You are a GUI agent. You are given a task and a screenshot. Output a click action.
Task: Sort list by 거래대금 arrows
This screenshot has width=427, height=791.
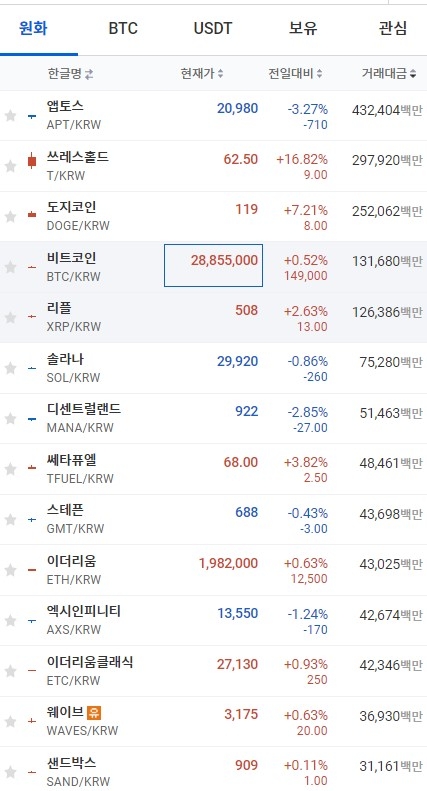click(413, 74)
